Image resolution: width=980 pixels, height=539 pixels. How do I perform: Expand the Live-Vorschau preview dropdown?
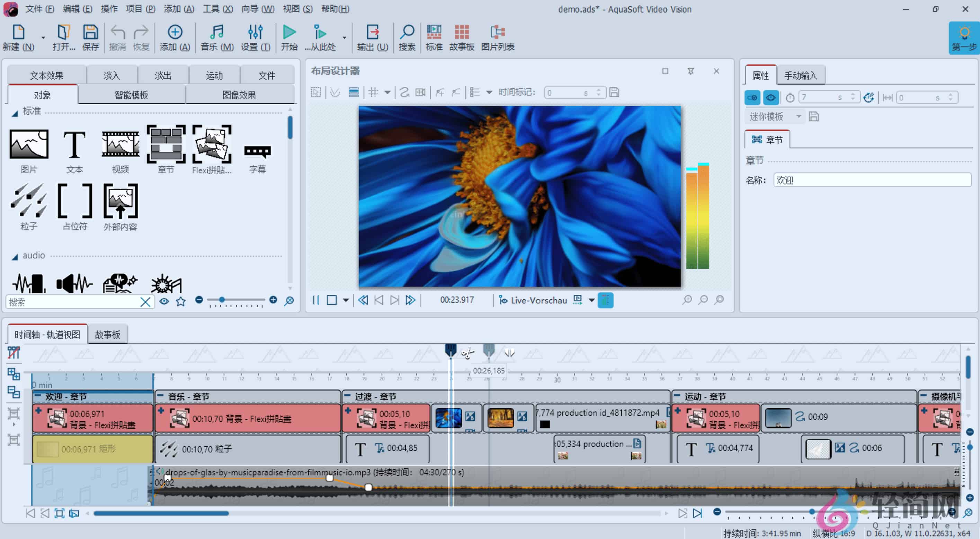coord(591,300)
